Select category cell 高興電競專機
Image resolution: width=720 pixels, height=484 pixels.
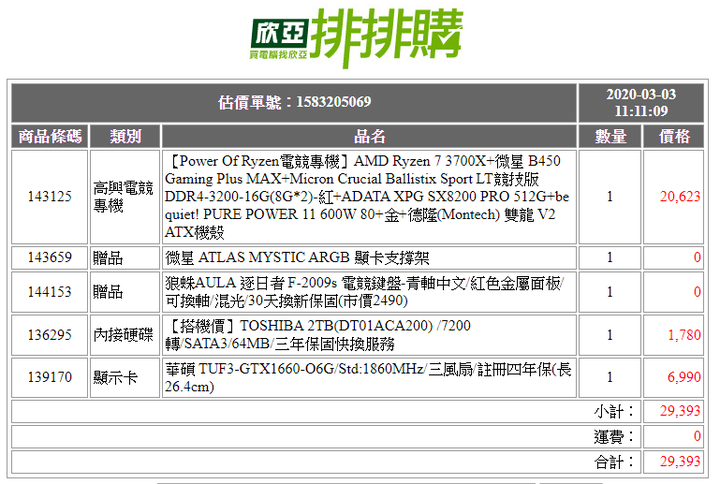[x=125, y=197]
